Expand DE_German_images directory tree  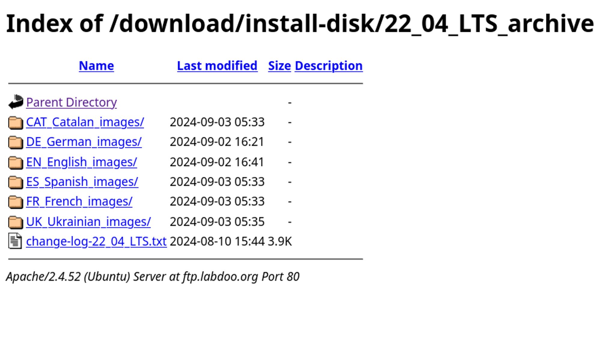pyautogui.click(x=84, y=142)
